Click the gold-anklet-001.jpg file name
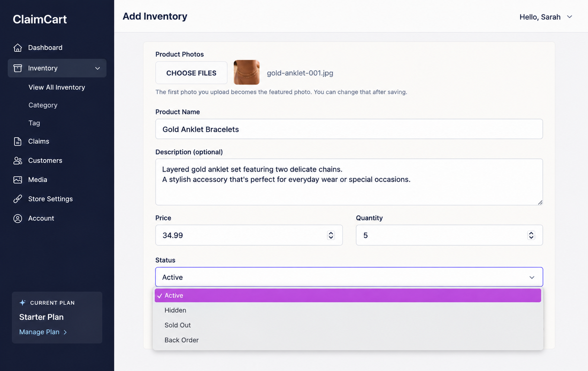Screen dimensions: 588x371 tap(300, 73)
